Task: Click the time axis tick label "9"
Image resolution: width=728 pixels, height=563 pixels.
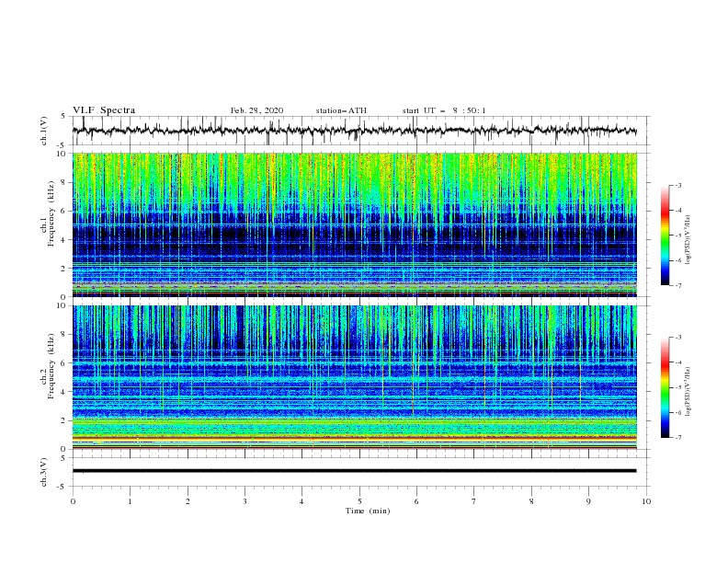Action: pos(588,501)
